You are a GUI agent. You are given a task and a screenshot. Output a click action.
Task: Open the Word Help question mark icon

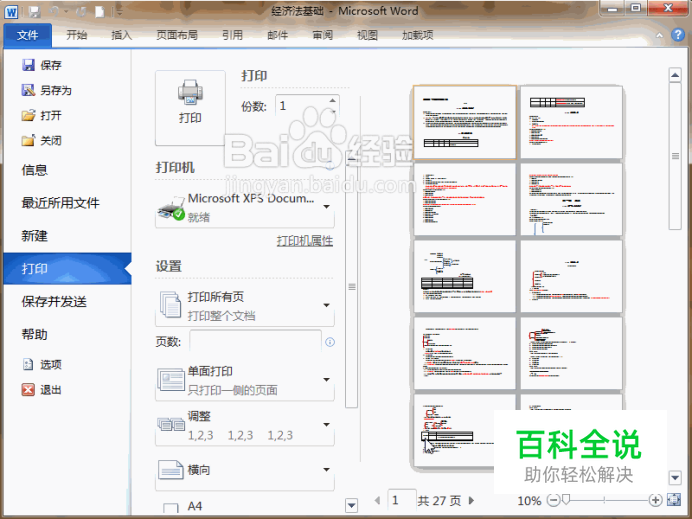(677, 35)
